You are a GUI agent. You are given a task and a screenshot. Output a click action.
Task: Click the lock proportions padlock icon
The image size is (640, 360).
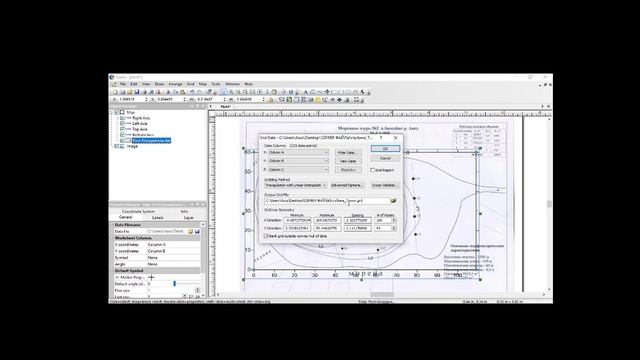pyautogui.click(x=270, y=100)
